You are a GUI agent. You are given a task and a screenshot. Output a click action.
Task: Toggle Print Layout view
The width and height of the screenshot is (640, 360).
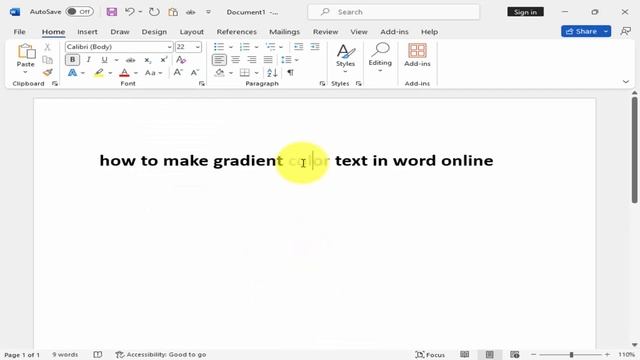(x=489, y=354)
